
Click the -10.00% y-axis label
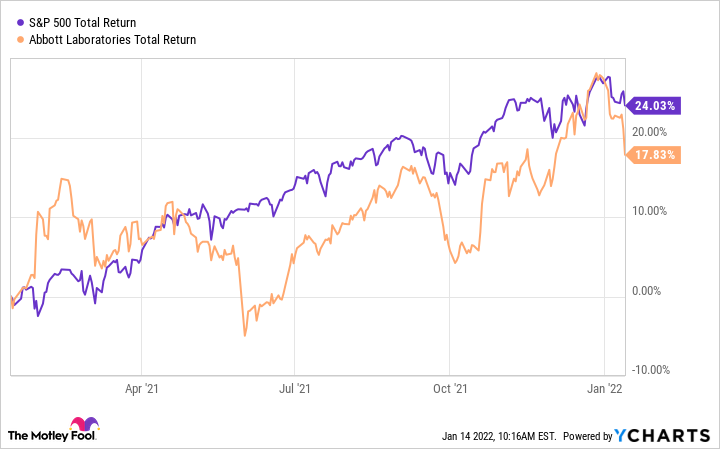pyautogui.click(x=651, y=370)
